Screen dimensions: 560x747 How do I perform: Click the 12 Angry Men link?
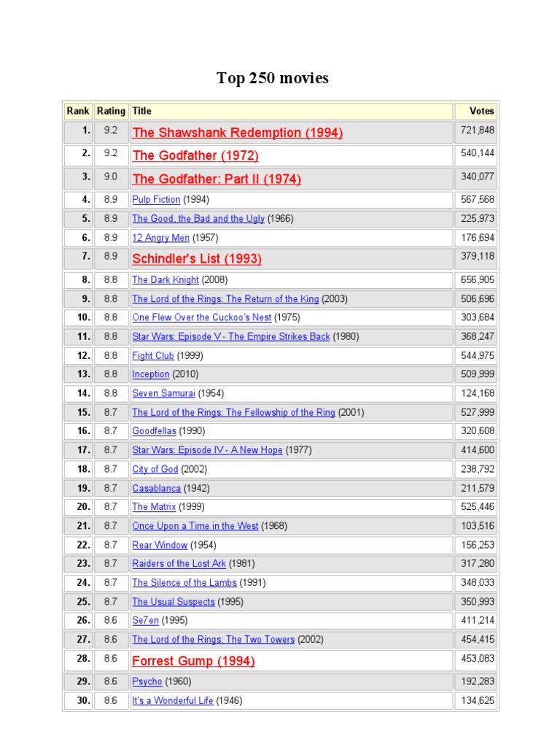[x=161, y=238]
